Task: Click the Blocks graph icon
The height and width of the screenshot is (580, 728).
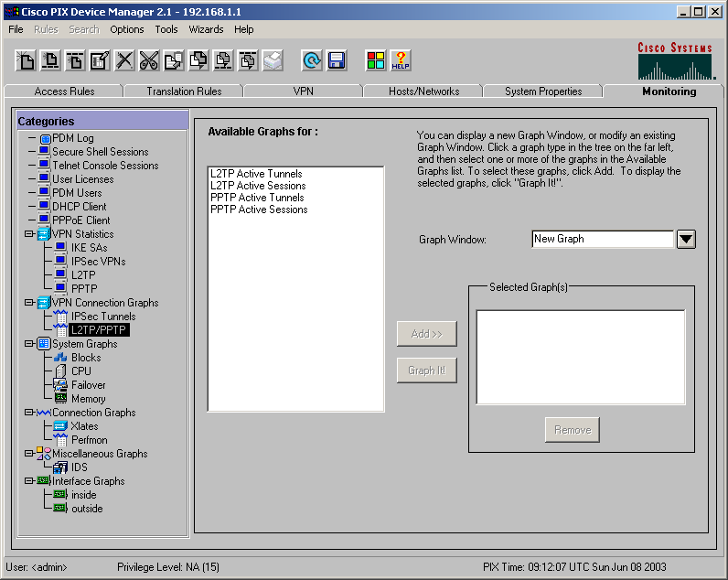Action: click(60, 358)
